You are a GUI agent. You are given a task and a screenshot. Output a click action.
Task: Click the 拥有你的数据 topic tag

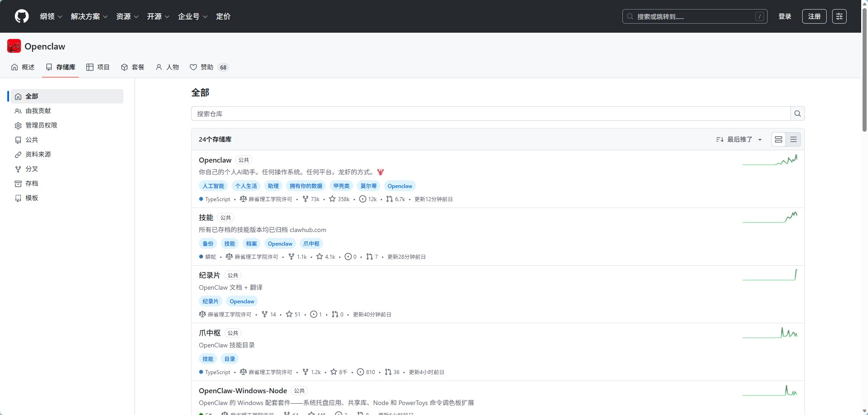[306, 186]
